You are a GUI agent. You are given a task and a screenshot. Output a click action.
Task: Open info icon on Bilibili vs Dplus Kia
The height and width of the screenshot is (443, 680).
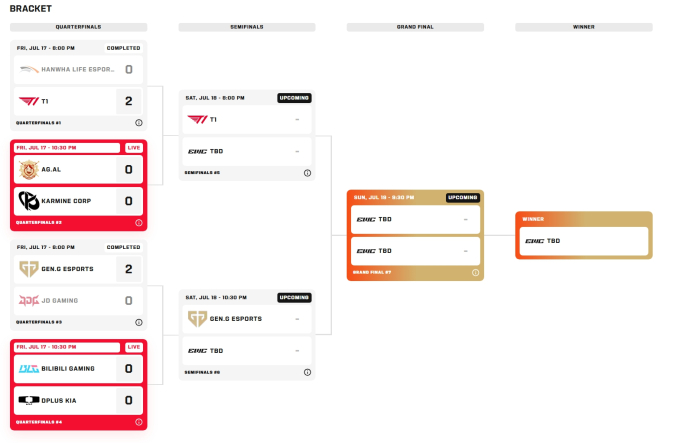point(139,422)
